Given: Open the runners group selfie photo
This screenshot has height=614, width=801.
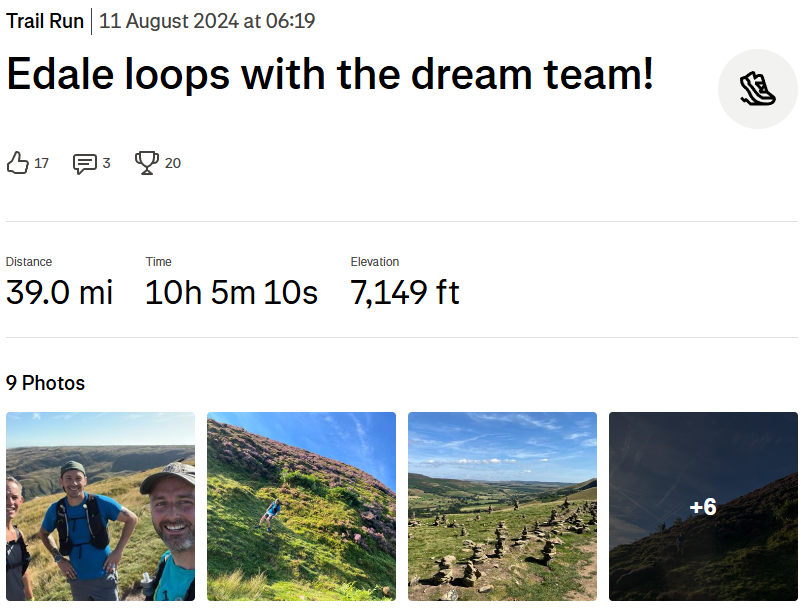Looking at the screenshot, I should tap(100, 506).
